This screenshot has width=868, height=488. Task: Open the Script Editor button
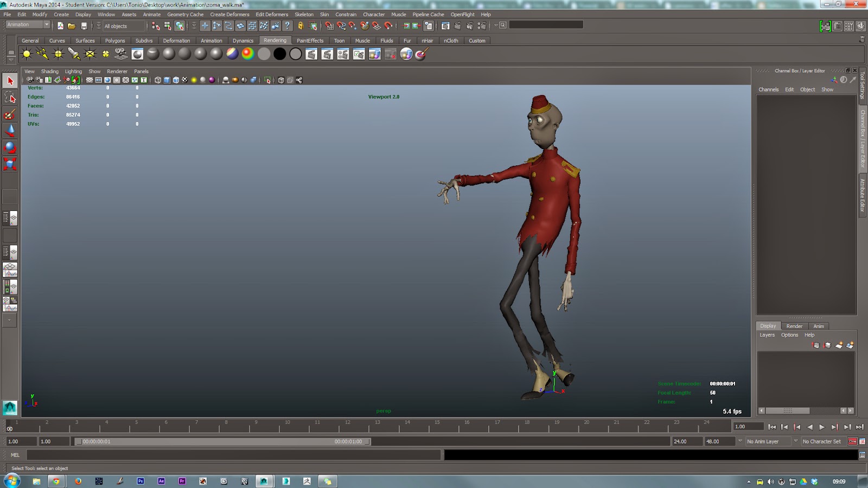point(862,455)
